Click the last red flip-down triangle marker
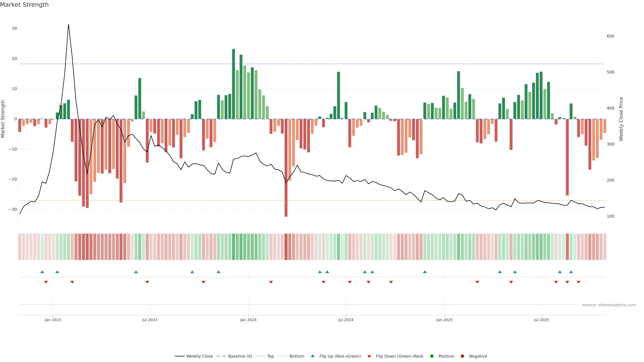The height and width of the screenshot is (362, 644). pyautogui.click(x=578, y=282)
